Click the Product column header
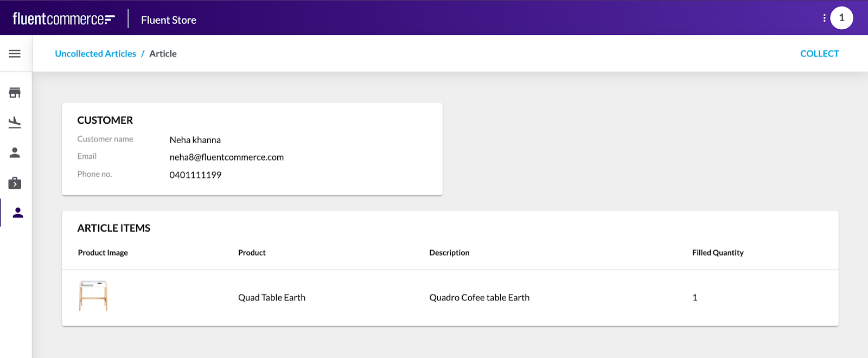The image size is (868, 358). [252, 253]
